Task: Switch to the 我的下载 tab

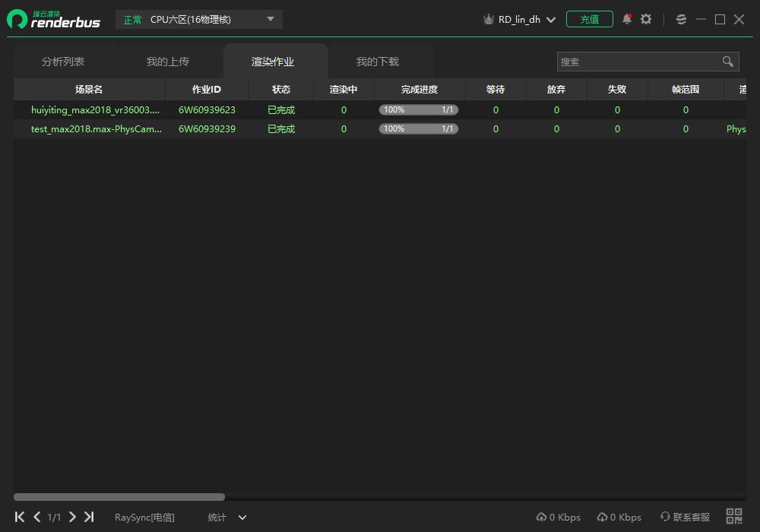Action: click(x=378, y=62)
